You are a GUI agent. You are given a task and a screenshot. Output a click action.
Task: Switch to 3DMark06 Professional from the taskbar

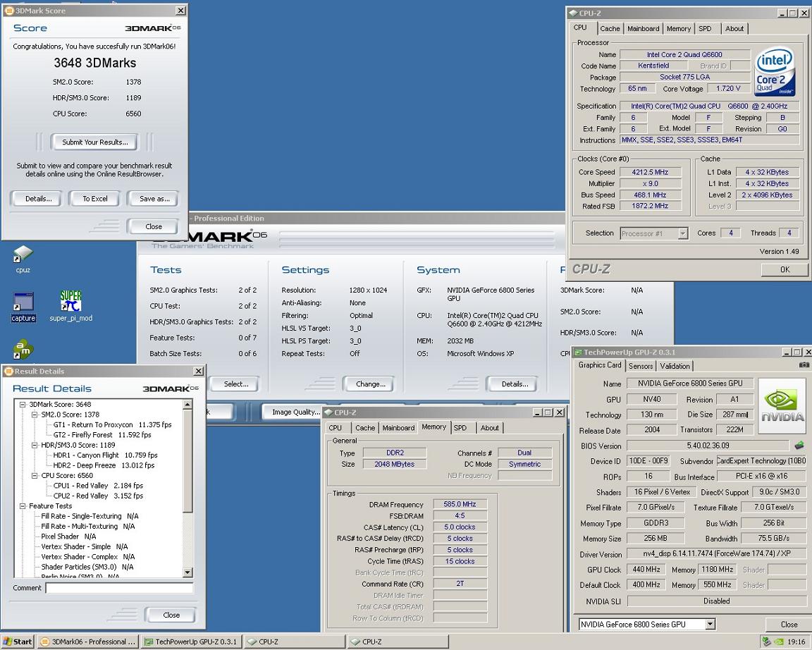tap(88, 642)
